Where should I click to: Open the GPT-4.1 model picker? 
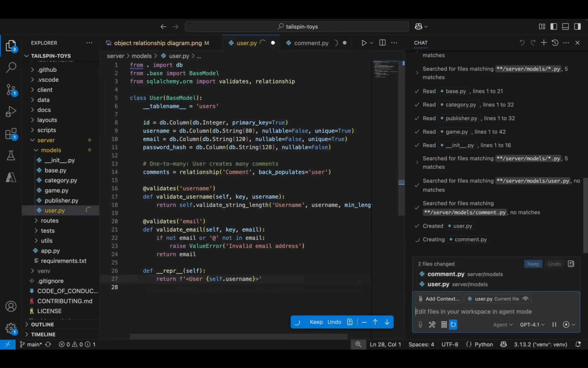[532, 325]
